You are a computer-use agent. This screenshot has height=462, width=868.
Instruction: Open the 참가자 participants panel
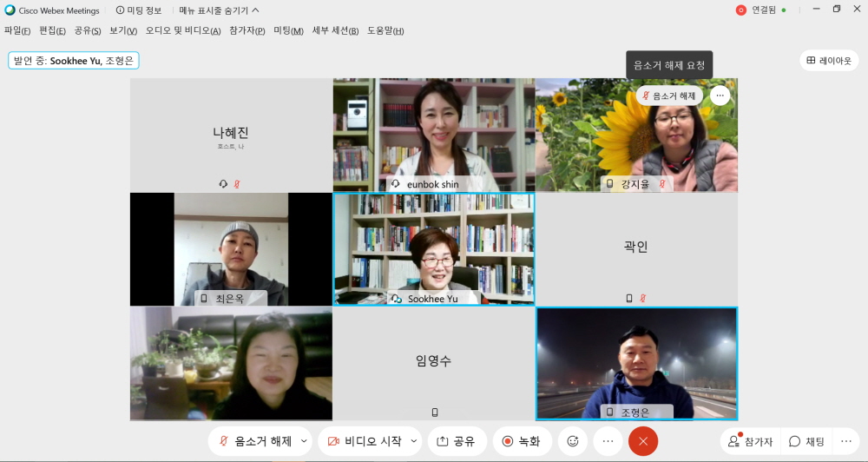(751, 441)
